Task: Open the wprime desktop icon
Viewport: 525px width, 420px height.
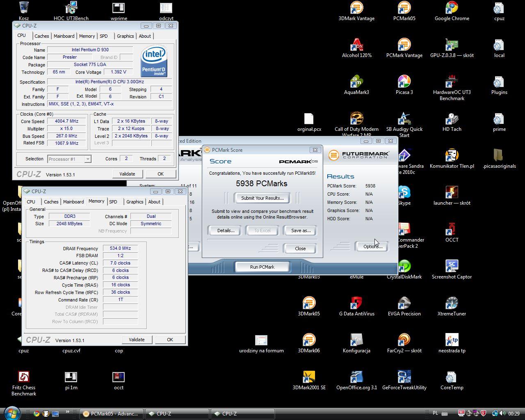Action: (x=119, y=11)
